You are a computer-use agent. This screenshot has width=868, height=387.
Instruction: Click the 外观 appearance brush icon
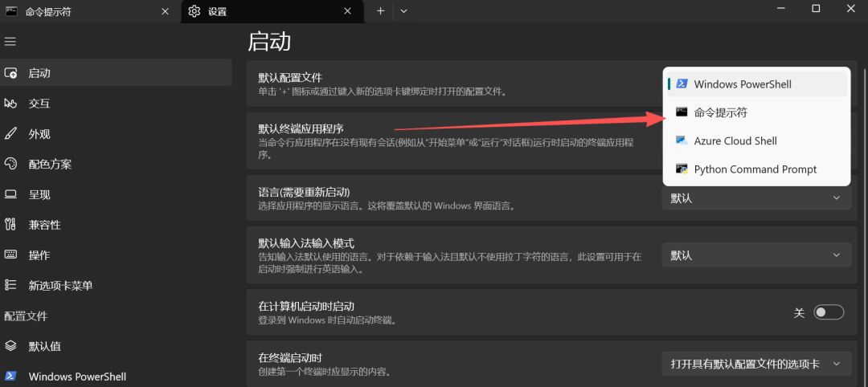pyautogui.click(x=11, y=134)
